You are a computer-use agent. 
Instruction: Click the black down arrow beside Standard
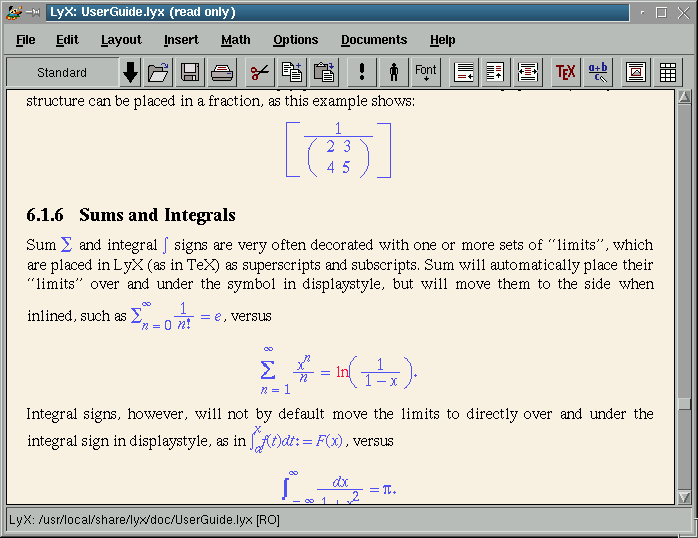130,72
